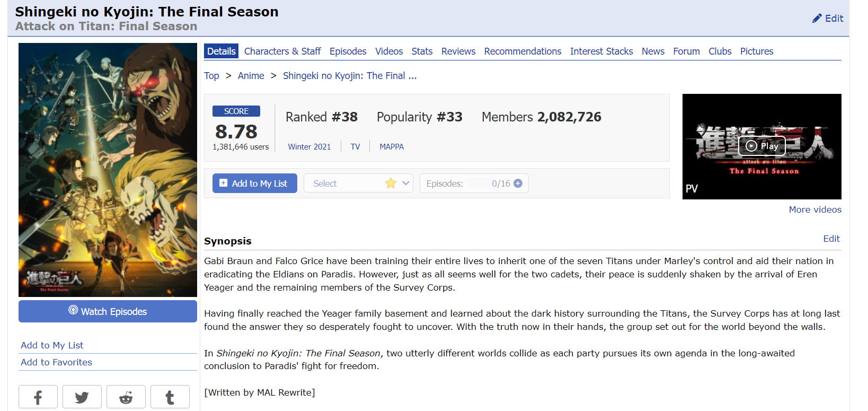Click the Winter 2021 season link
Image resolution: width=868 pixels, height=411 pixels.
point(309,147)
